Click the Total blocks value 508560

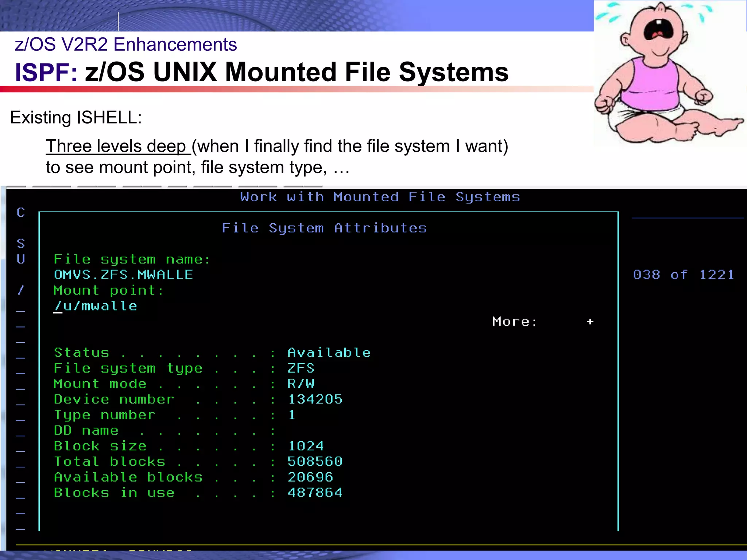click(315, 462)
